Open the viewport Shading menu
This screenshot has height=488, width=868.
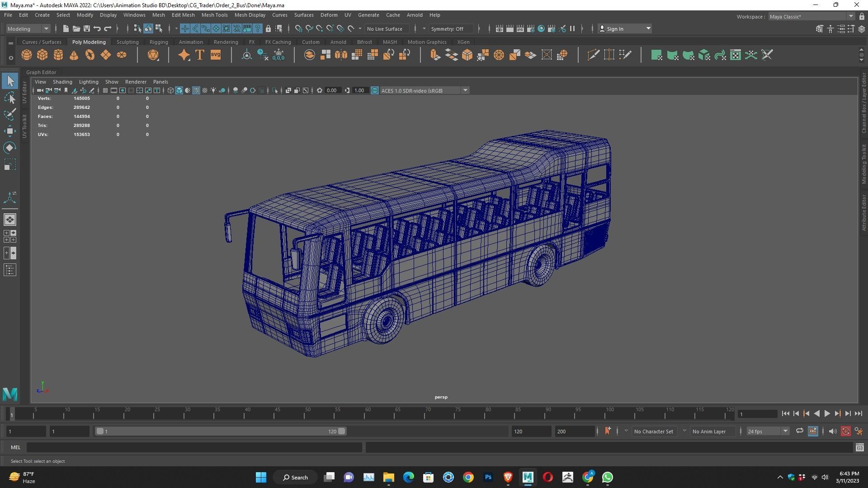point(62,82)
